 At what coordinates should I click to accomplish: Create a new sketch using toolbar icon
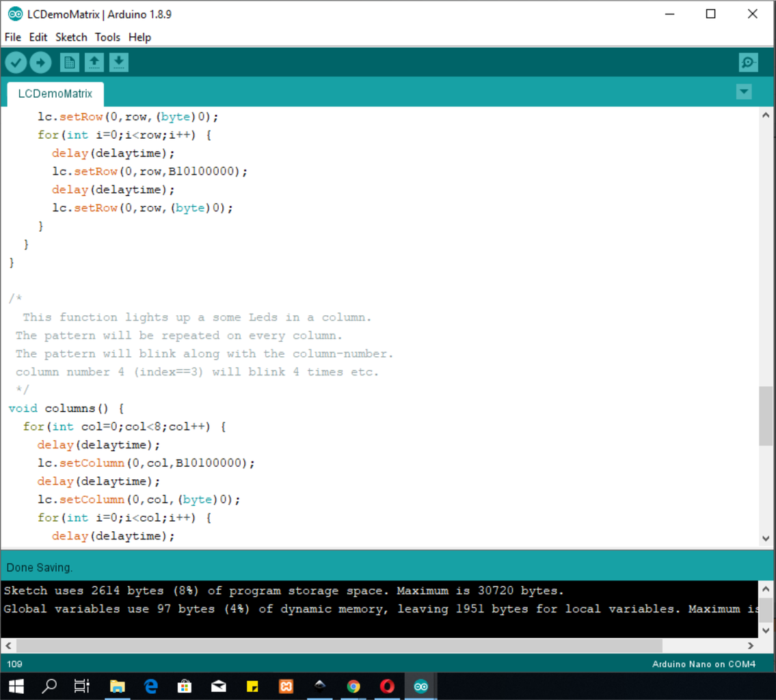click(x=69, y=63)
